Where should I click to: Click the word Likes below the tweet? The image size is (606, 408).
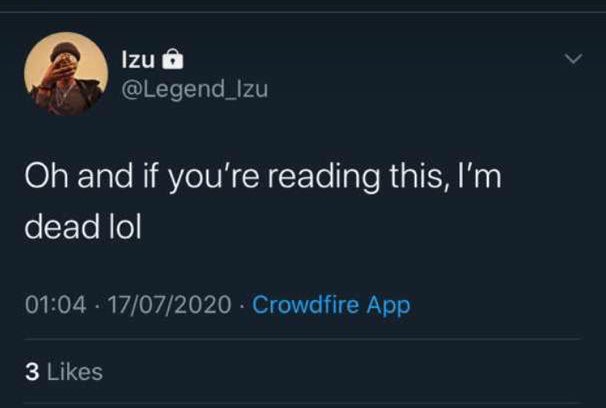pos(75,372)
